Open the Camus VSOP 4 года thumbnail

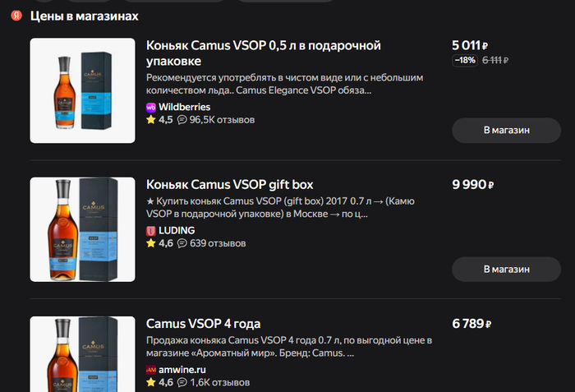click(x=82, y=353)
